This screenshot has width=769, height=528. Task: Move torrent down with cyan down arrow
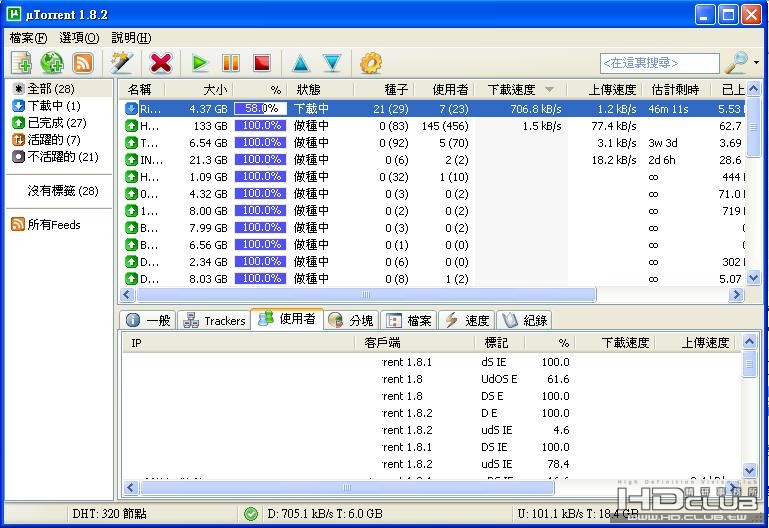pos(332,63)
